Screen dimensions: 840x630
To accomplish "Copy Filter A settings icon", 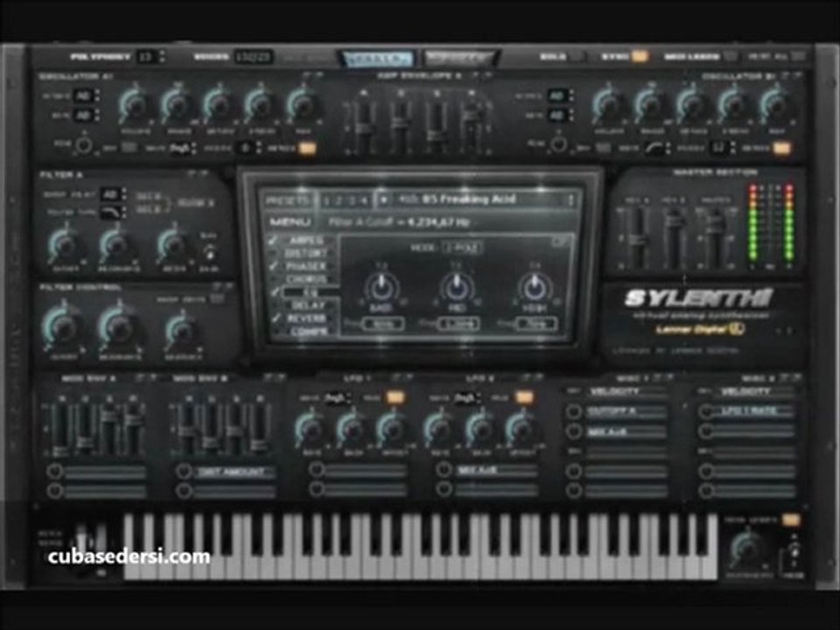I will [192, 173].
